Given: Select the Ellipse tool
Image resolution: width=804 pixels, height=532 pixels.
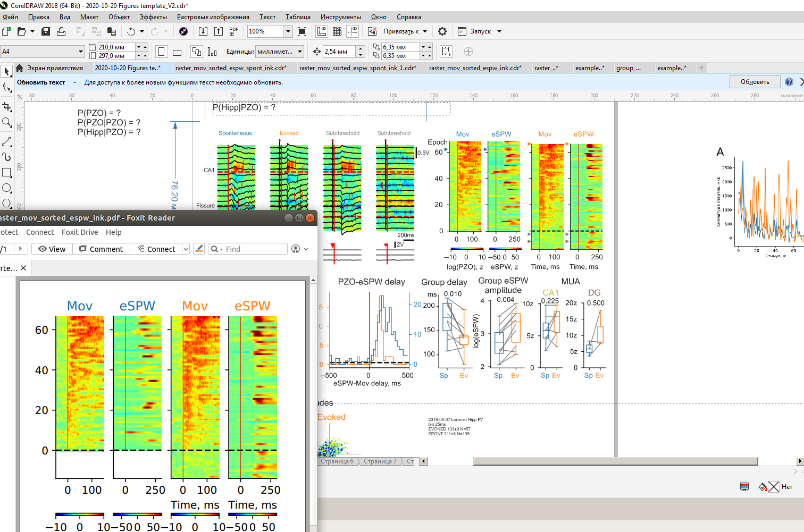Looking at the screenshot, I should 7,188.
